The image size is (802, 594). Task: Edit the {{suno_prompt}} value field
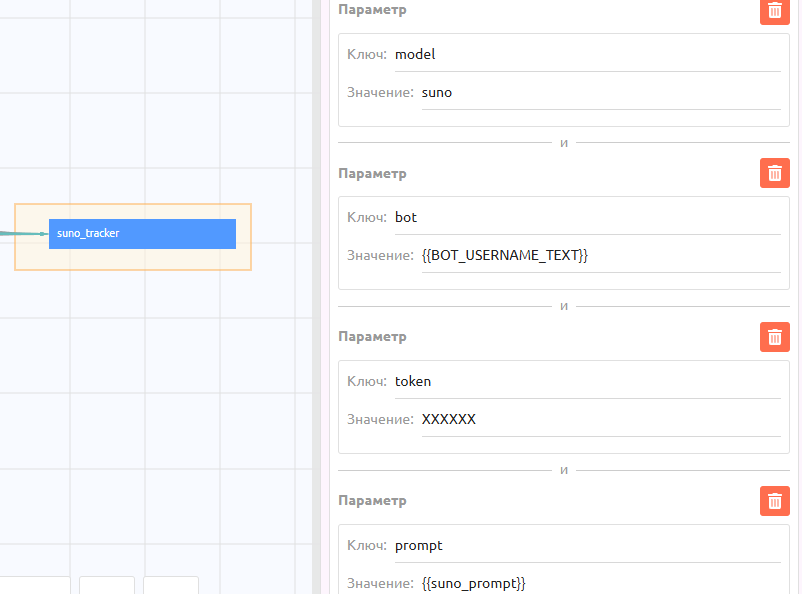[x=600, y=583]
